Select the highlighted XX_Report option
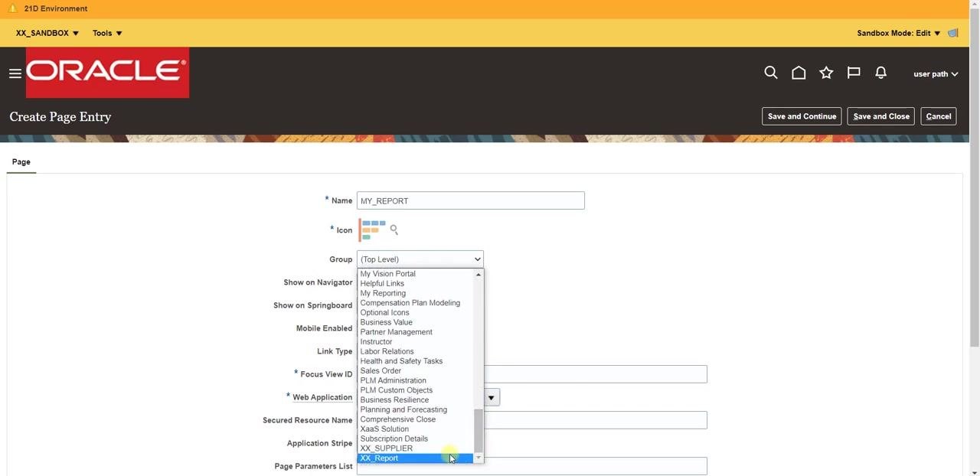980x476 pixels. tap(416, 458)
